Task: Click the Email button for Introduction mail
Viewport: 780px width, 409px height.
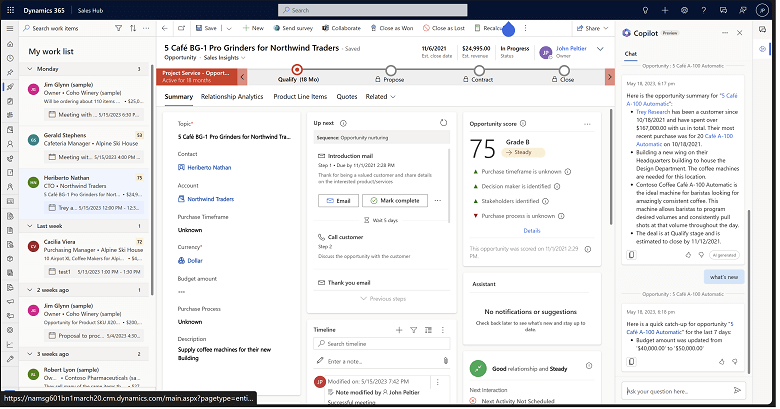Action: 338,201
